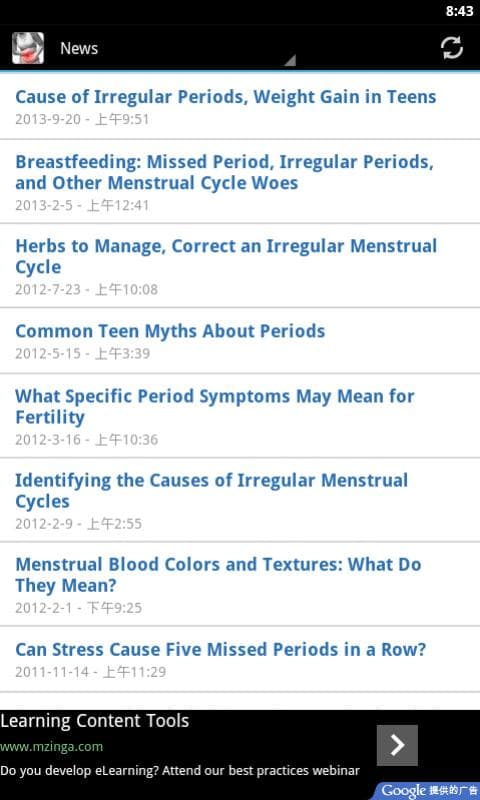
Task: Tap the 2013-9-20 timestamp of the first article
Action: tap(82, 119)
